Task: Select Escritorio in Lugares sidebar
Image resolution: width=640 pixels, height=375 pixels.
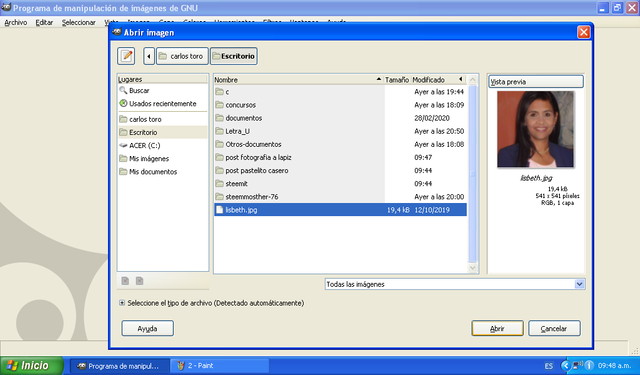Action: tap(162, 132)
